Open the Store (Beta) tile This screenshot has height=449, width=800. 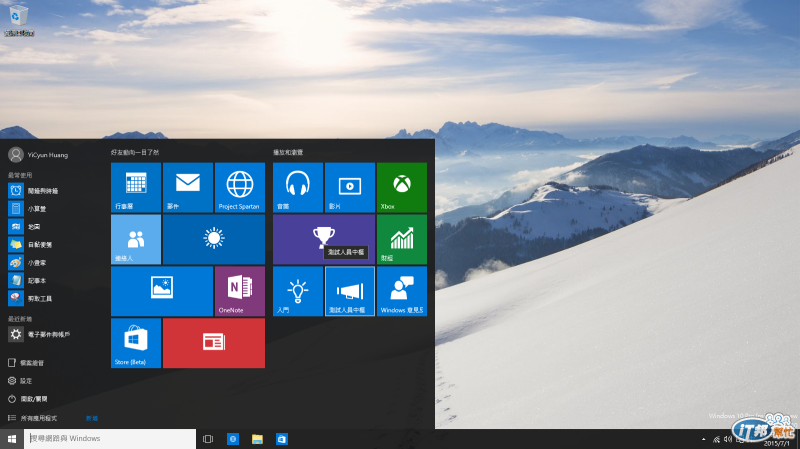(x=136, y=343)
